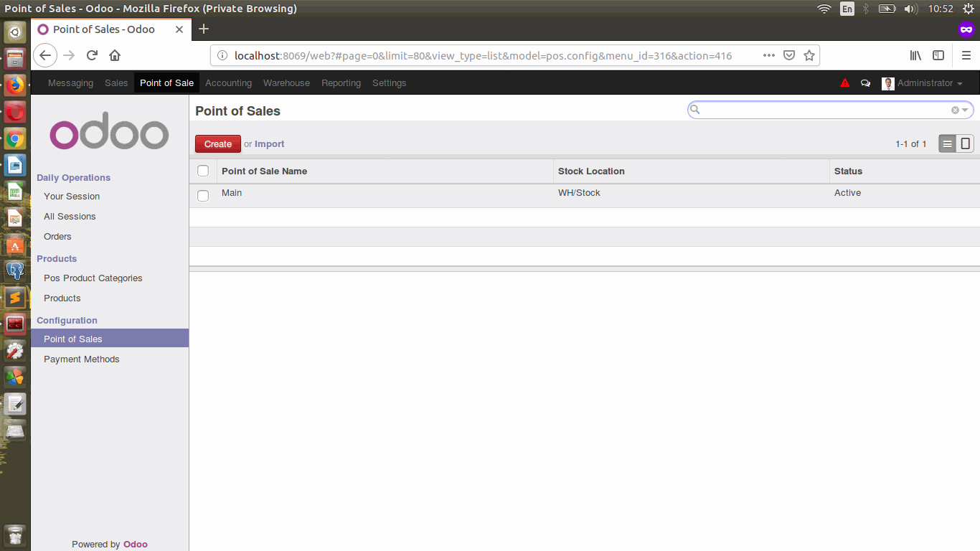Bookmark this page with star icon

[x=809, y=55]
